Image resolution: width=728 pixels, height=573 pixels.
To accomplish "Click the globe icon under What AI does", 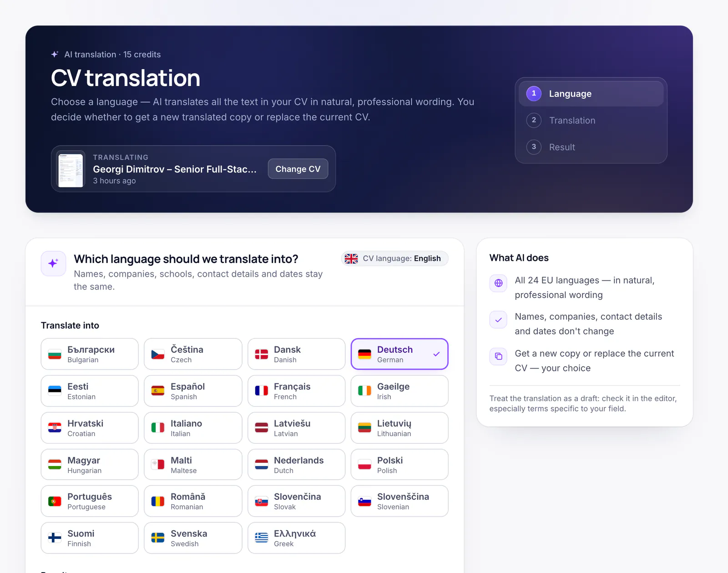I will (498, 283).
